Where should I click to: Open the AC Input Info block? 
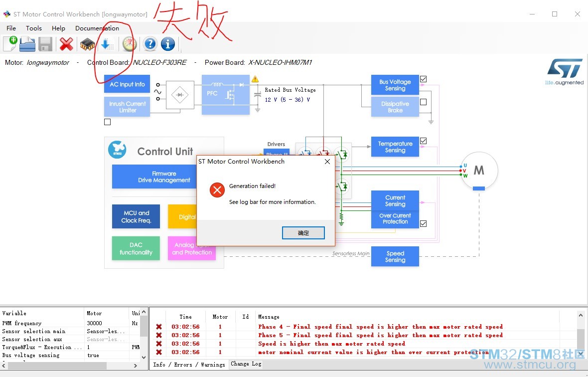click(x=127, y=84)
